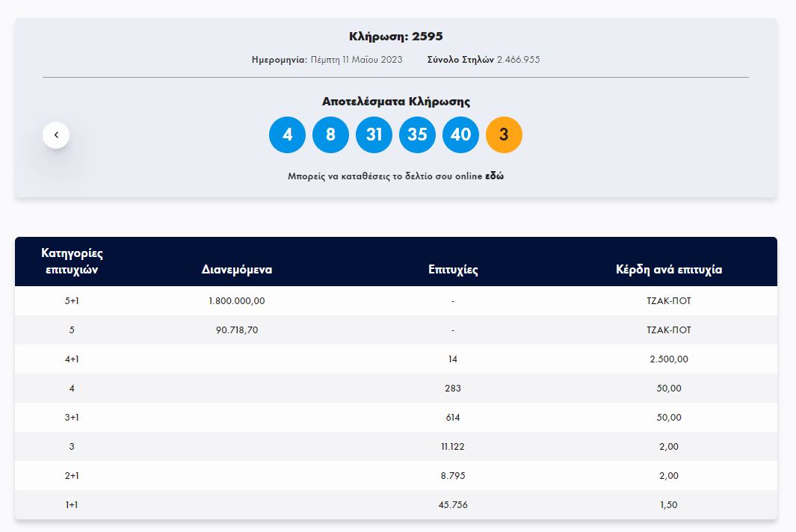Screen dimensions: 796x532
Task: Click the 'Κέρδη ανά επιτυχία' column header
Action: 669,270
